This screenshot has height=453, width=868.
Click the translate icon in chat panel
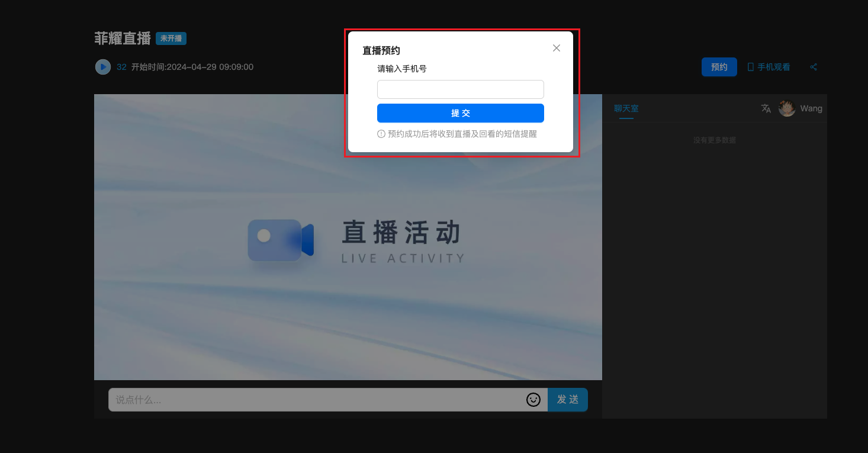click(x=766, y=108)
